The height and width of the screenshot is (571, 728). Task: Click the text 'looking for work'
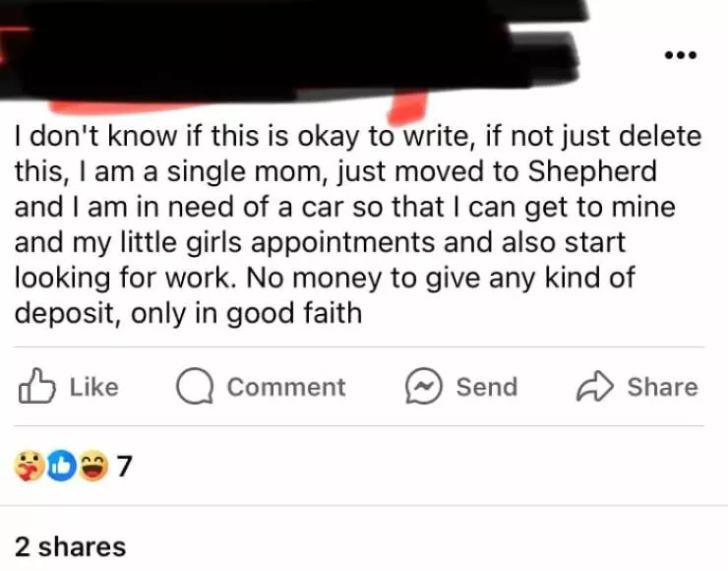123,278
